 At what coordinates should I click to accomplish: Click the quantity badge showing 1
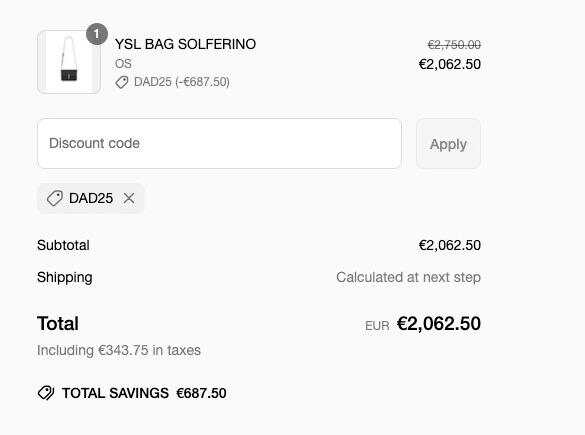pyautogui.click(x=97, y=34)
